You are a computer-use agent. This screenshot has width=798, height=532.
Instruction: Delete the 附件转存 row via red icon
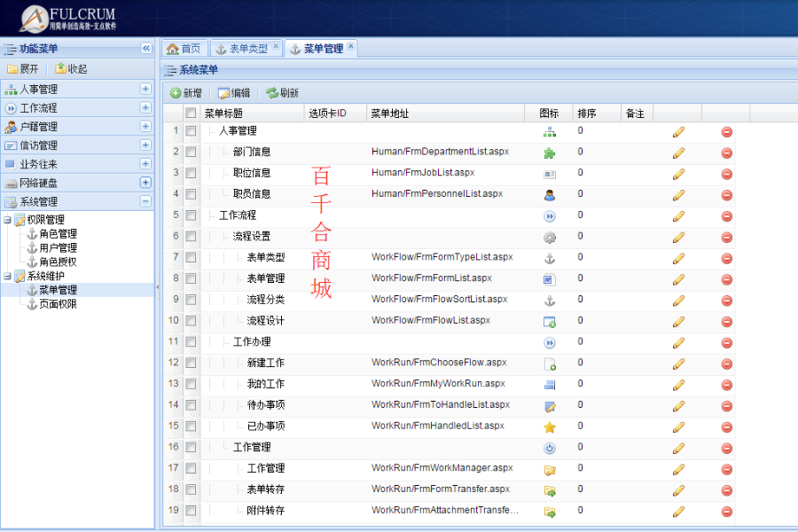pyautogui.click(x=727, y=512)
